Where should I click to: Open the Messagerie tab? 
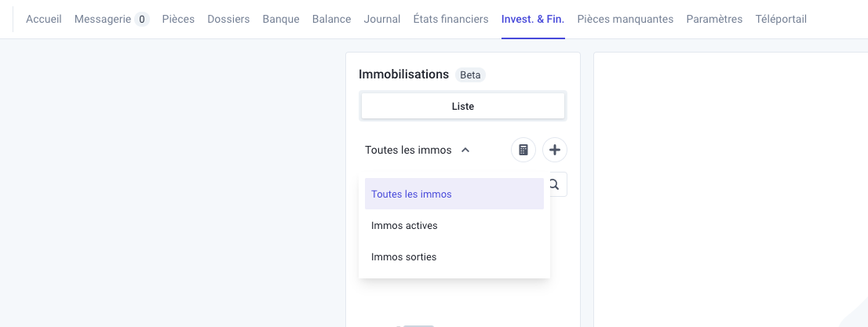pyautogui.click(x=103, y=20)
